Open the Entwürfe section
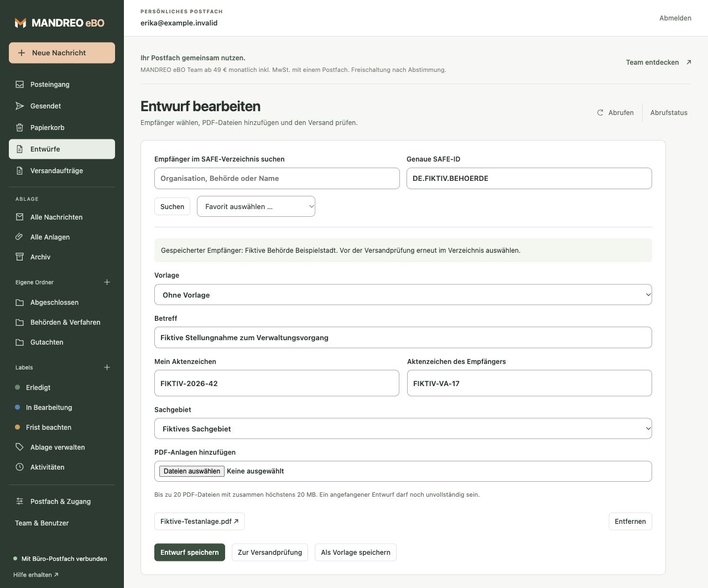This screenshot has width=708, height=588. (62, 149)
